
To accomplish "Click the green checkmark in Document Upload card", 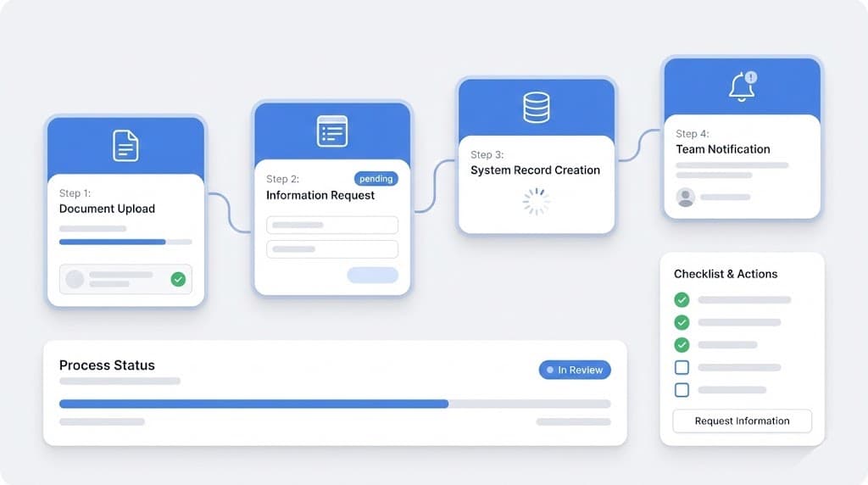I will point(178,279).
